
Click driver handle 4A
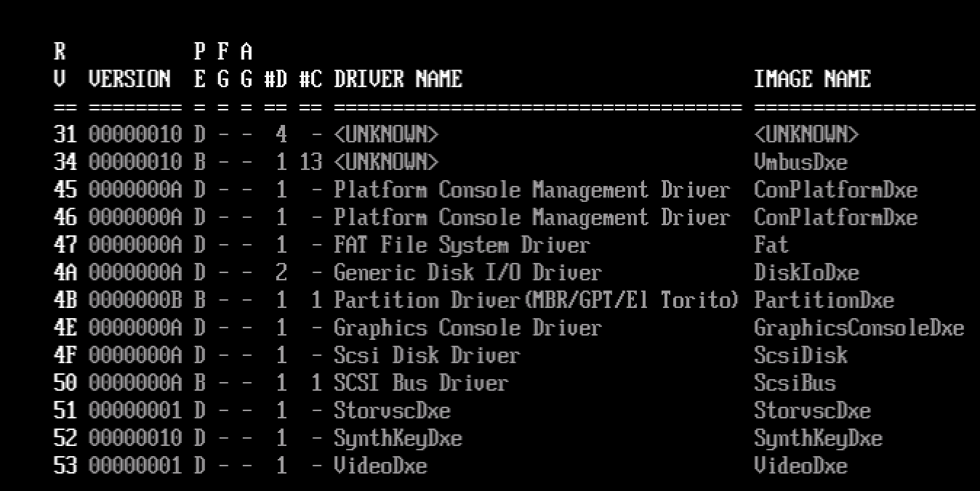[65, 272]
